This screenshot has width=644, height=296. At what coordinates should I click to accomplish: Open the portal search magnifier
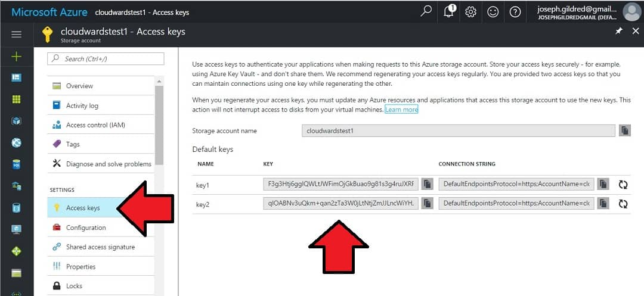pos(426,11)
